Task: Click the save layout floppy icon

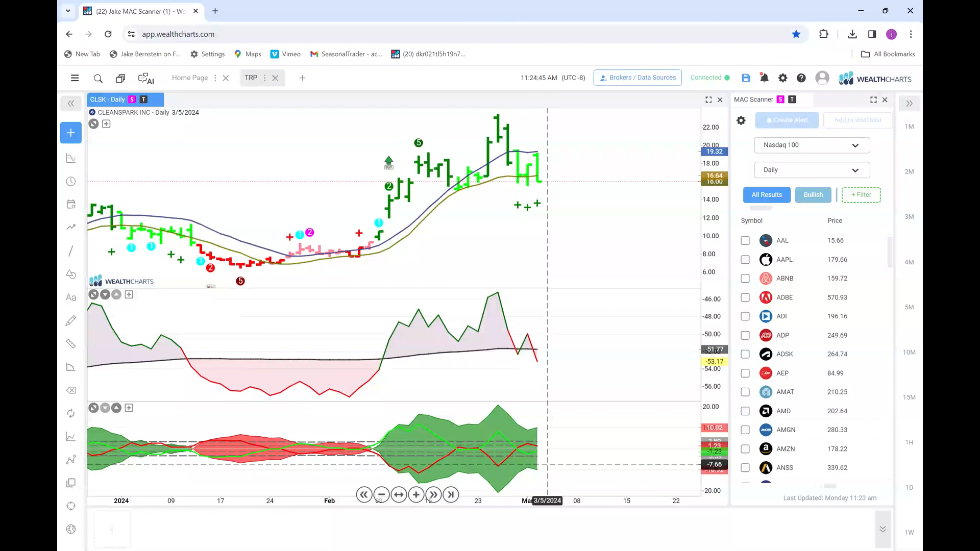Action: coord(746,78)
